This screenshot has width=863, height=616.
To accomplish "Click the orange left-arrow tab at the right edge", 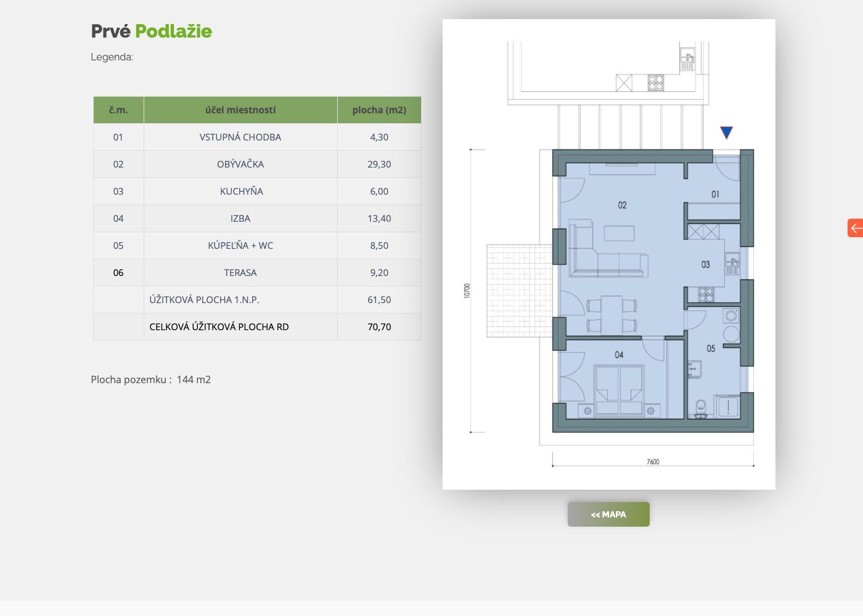I will pyautogui.click(x=856, y=228).
